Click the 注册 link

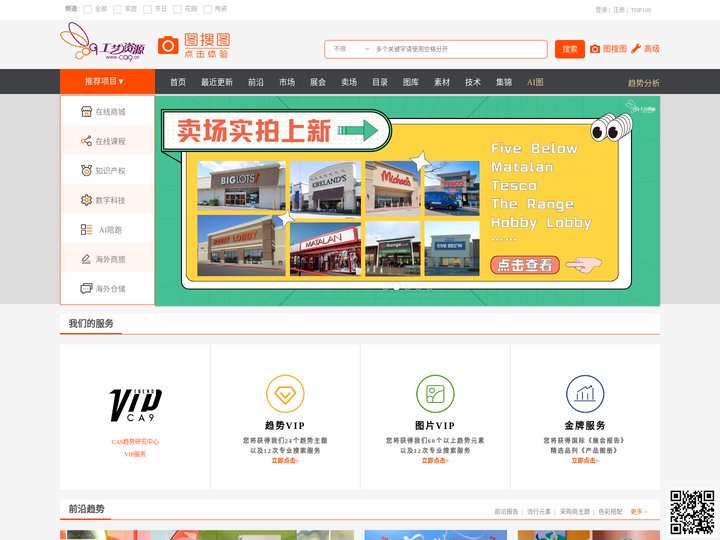tap(619, 10)
